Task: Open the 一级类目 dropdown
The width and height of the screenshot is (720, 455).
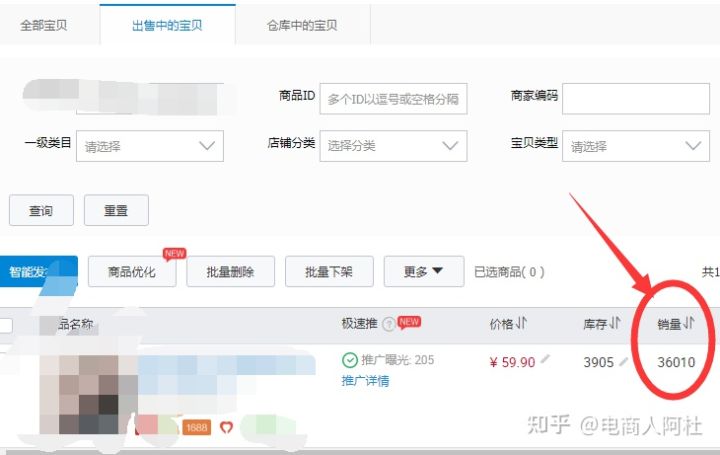Action: [150, 146]
